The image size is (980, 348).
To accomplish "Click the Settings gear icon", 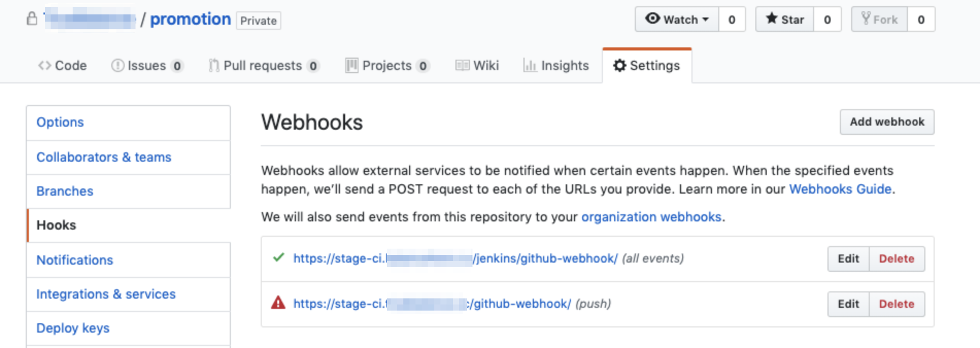I will coord(620,65).
